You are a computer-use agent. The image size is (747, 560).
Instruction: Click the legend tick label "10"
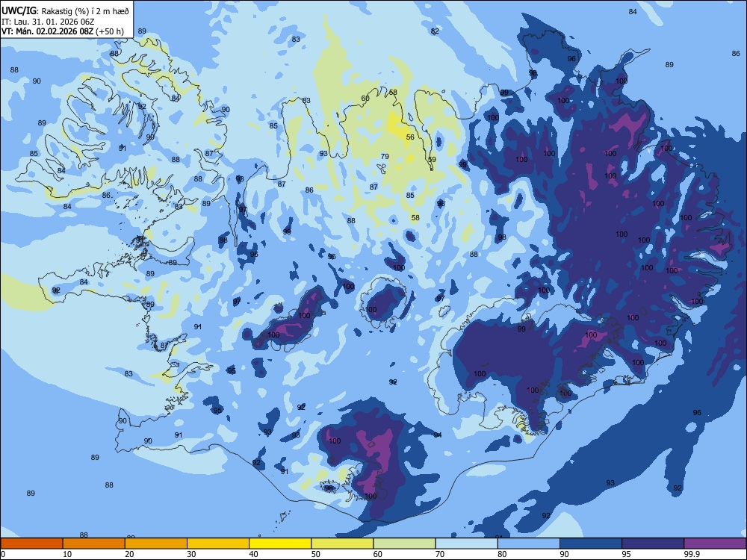(x=67, y=554)
